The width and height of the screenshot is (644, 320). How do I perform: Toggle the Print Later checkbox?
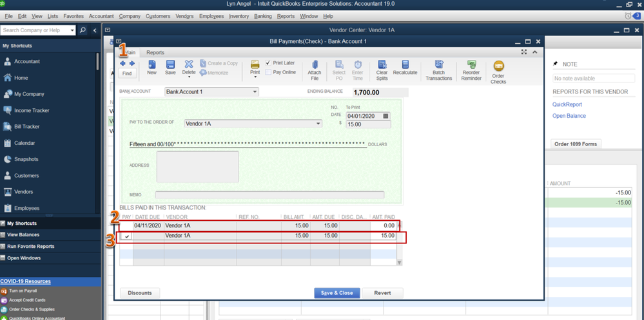coord(268,62)
